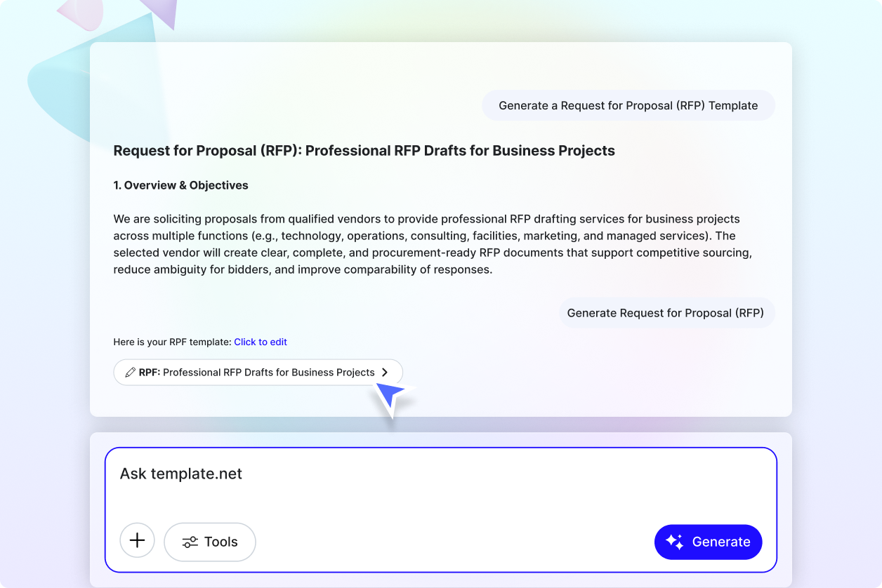Click the 'Generate Request for Proposal (RFP)' message bubble
882x588 pixels.
(x=666, y=312)
